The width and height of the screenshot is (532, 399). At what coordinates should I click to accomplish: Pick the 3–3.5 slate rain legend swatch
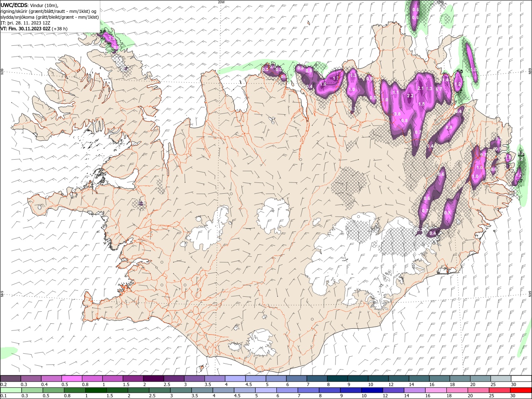point(181,390)
